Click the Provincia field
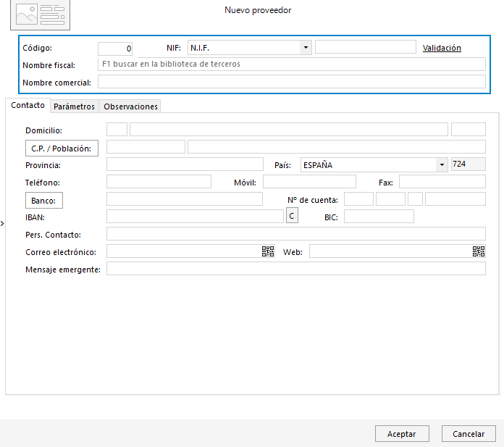 185,164
